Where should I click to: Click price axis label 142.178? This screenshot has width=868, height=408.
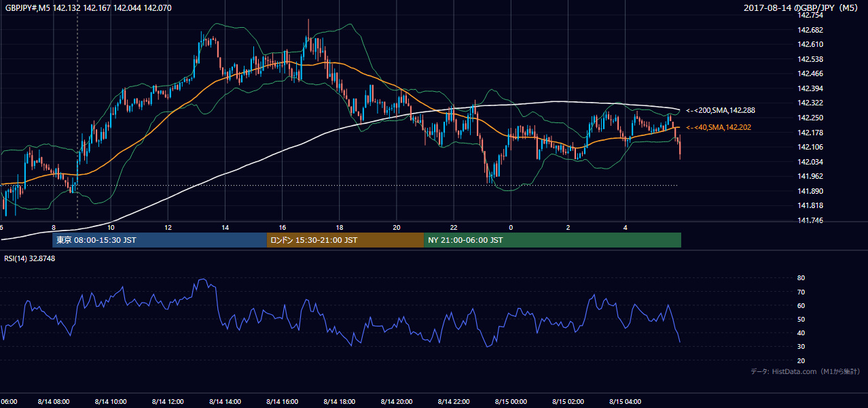810,133
